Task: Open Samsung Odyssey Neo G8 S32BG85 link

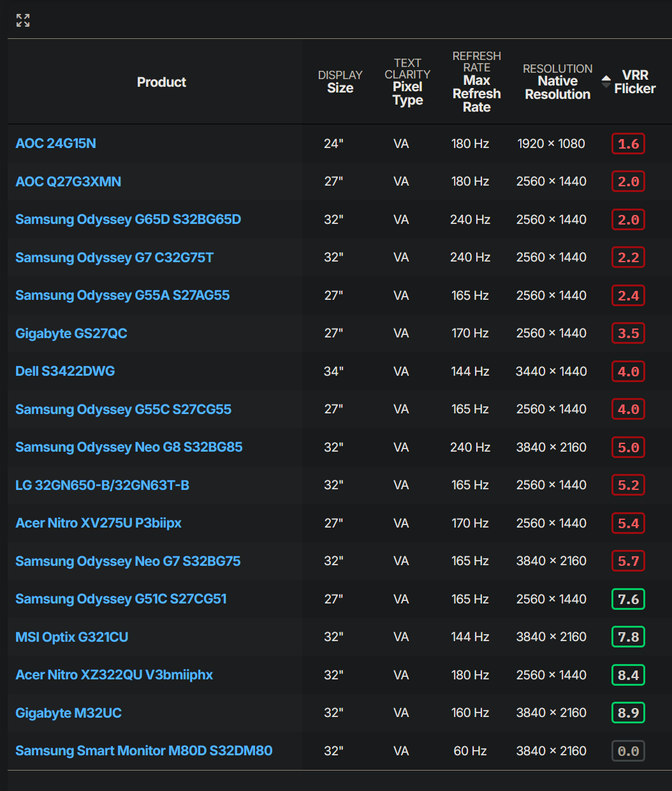Action: coord(129,447)
